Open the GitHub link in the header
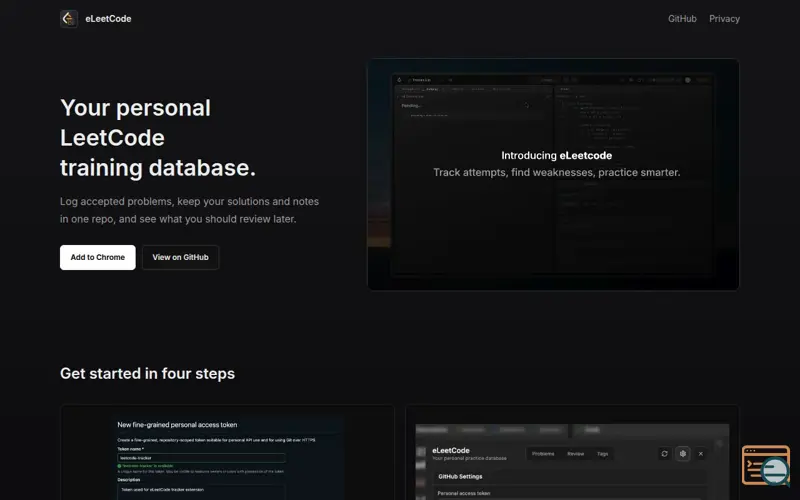800x500 pixels. 682,19
